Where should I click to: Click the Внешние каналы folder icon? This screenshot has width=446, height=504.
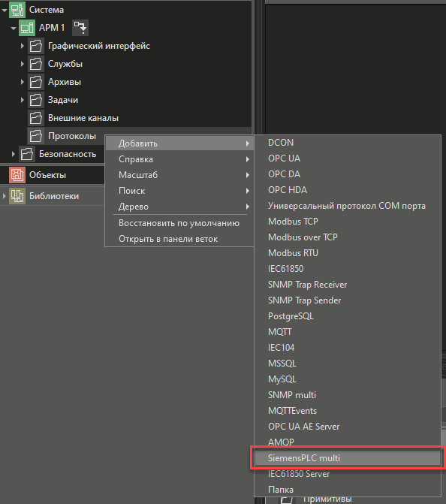coord(36,118)
